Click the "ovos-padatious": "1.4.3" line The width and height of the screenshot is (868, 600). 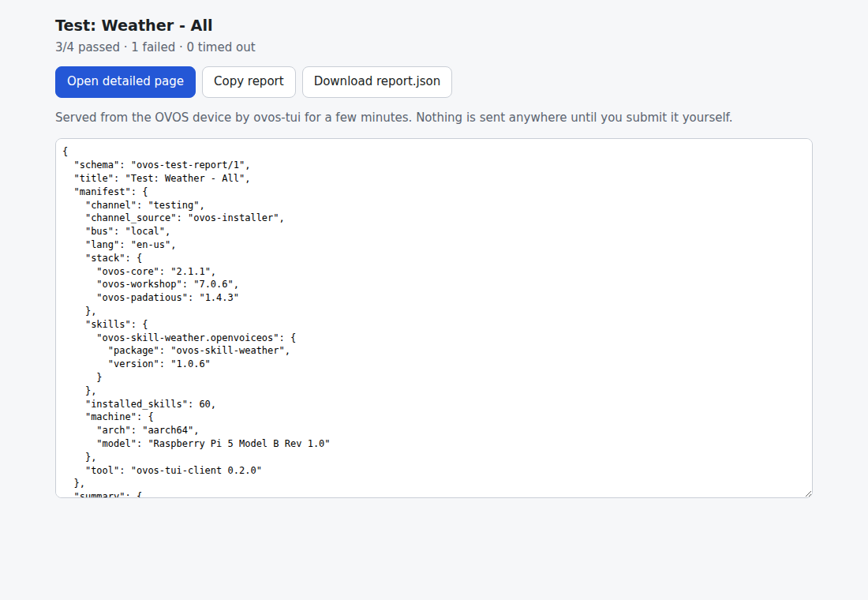click(168, 298)
